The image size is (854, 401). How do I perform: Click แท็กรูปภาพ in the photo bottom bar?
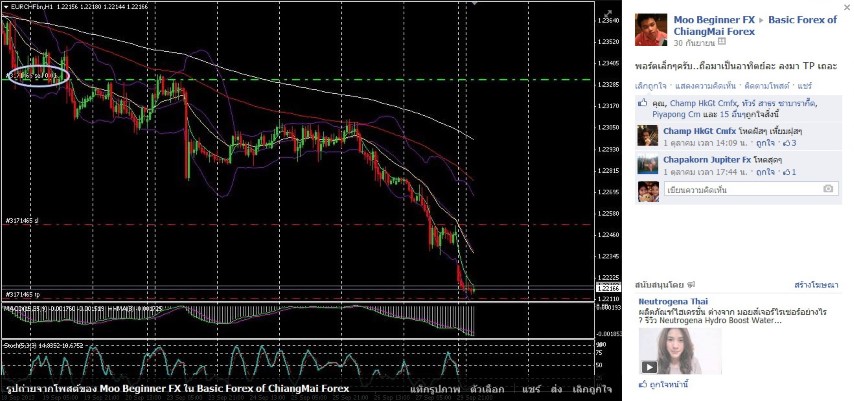pyautogui.click(x=435, y=389)
